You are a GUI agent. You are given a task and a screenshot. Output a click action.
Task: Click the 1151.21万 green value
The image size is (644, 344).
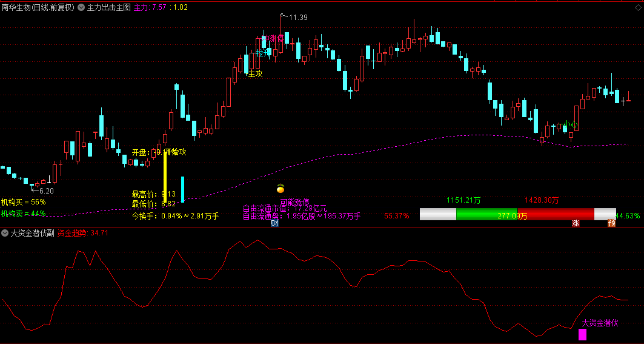point(463,201)
